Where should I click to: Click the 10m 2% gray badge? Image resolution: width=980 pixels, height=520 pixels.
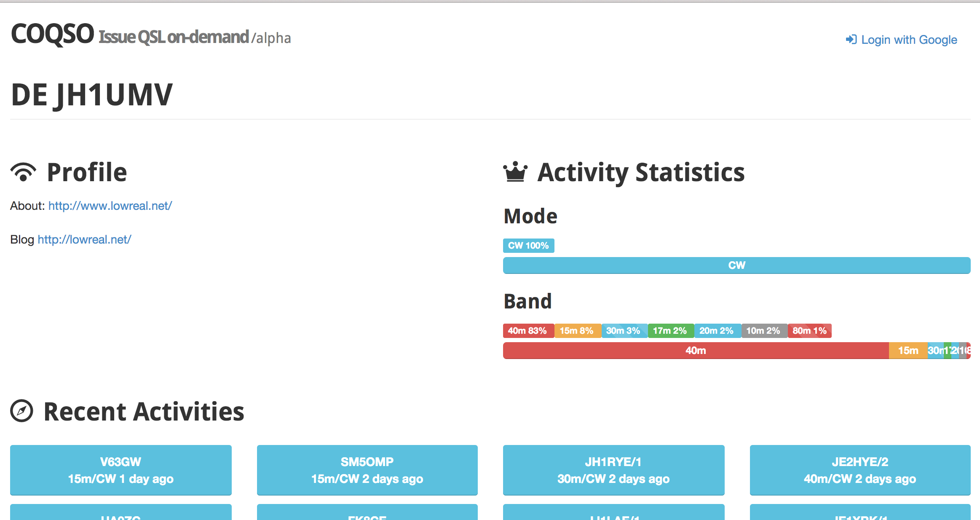coord(763,331)
